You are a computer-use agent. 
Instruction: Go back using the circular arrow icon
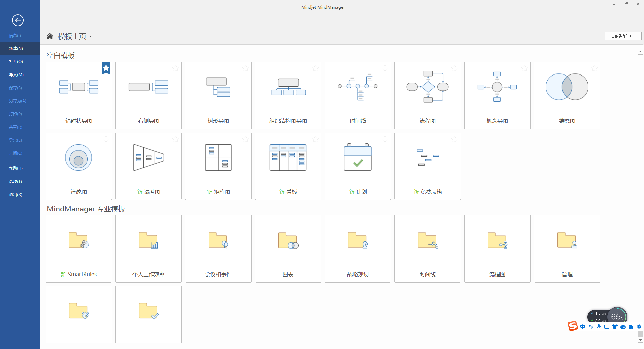click(x=18, y=20)
